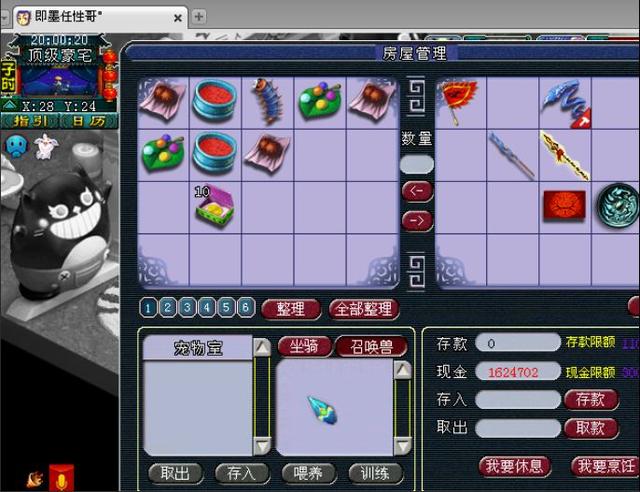This screenshot has width=640, height=492.
Task: Select the red feathered fan in right inventory
Action: coord(459,101)
